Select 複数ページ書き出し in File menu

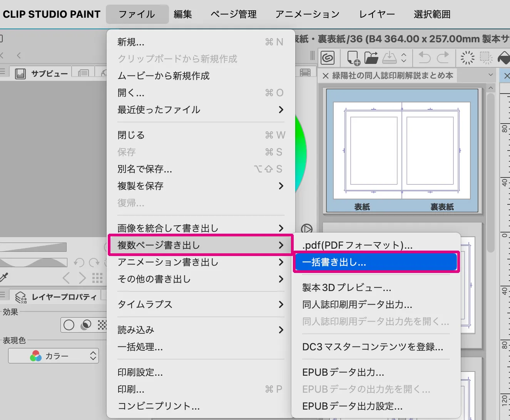201,245
